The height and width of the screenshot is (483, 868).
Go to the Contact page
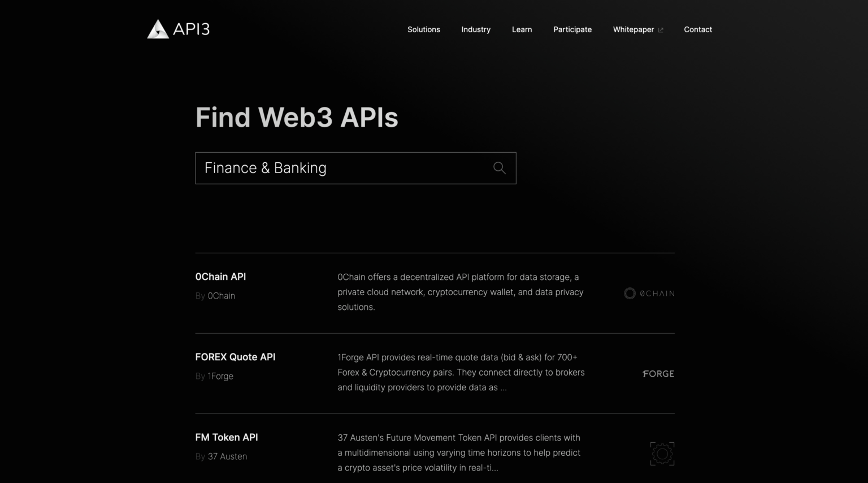point(698,29)
